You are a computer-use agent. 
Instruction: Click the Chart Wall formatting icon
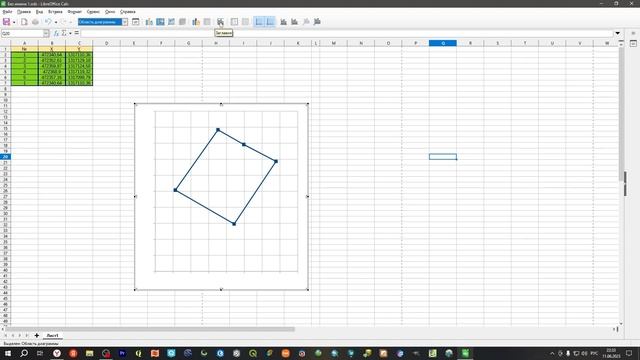click(171, 22)
